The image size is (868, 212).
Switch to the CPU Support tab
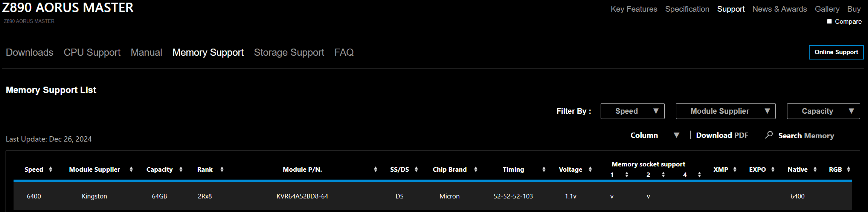click(x=92, y=52)
